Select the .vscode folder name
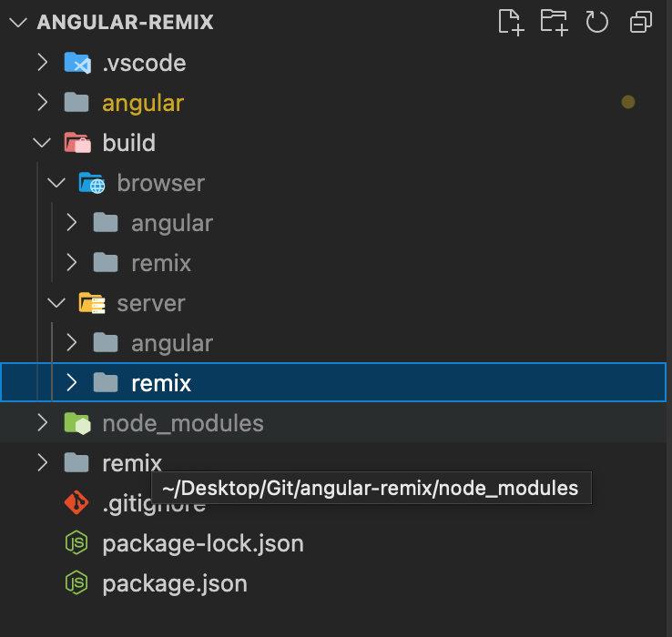The height and width of the screenshot is (637, 672). 145,64
